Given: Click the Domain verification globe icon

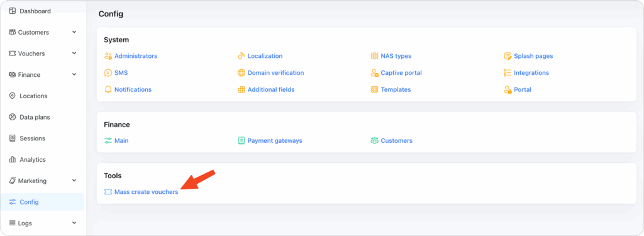Looking at the screenshot, I should pyautogui.click(x=241, y=73).
